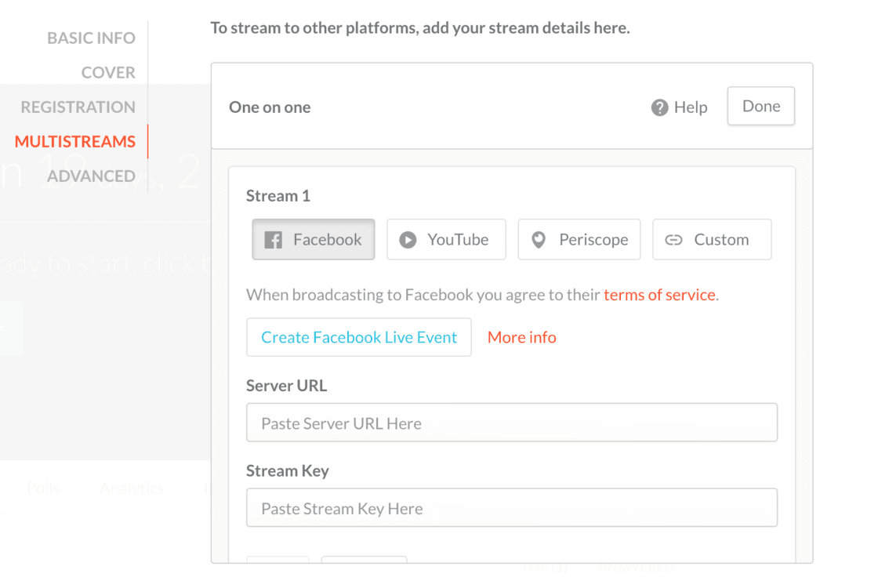Choose the Custom stream option
The width and height of the screenshot is (878, 588).
712,240
